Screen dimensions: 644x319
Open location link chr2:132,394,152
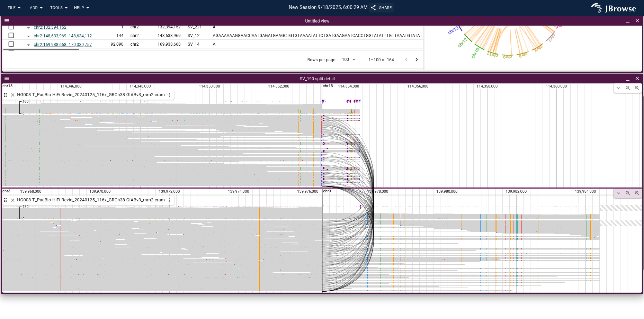coord(50,27)
